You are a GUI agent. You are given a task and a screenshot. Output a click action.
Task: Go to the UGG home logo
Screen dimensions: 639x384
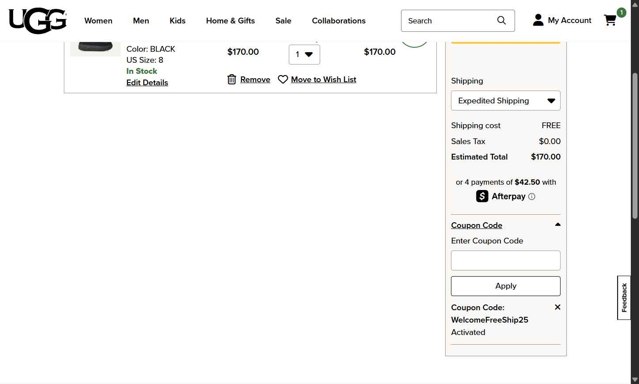(37, 20)
